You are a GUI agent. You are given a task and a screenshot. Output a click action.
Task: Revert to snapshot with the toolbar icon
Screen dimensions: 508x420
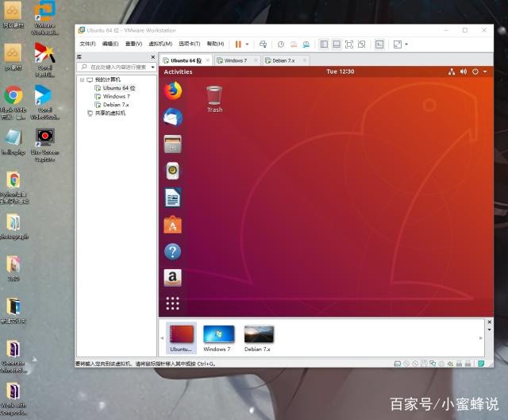(x=294, y=44)
